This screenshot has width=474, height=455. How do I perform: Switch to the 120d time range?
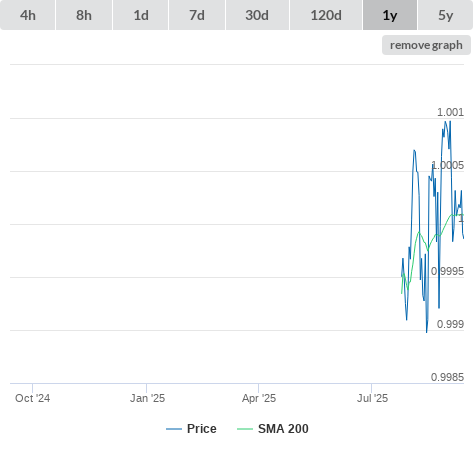[326, 15]
